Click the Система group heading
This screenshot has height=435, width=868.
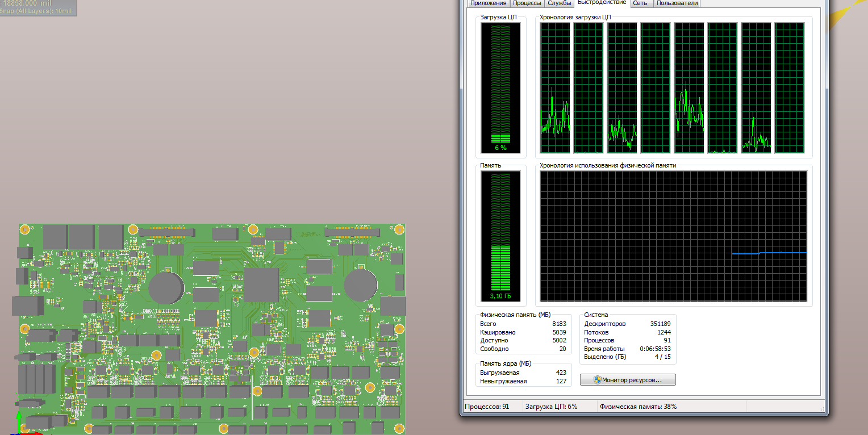coord(596,315)
